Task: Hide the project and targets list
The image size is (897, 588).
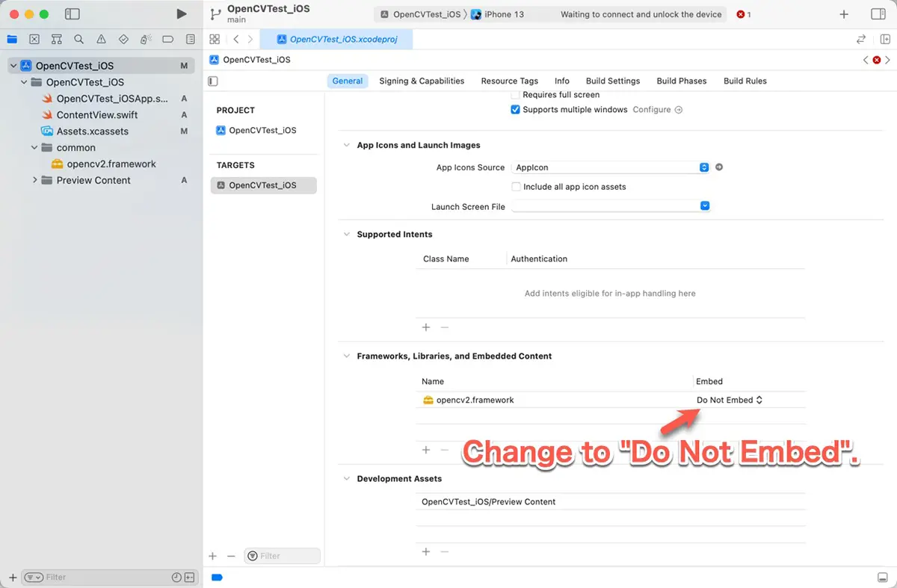Action: [213, 81]
